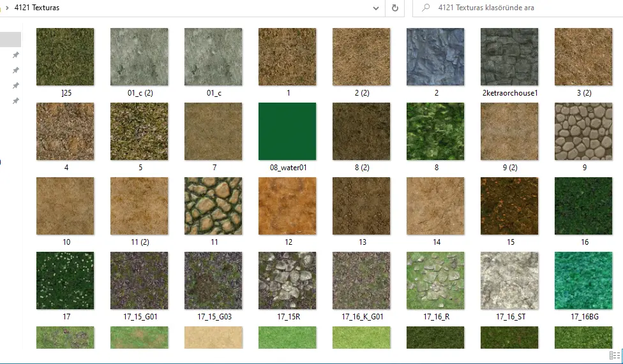
Task: Select the solid green 08_water01 texture
Action: coord(287,131)
